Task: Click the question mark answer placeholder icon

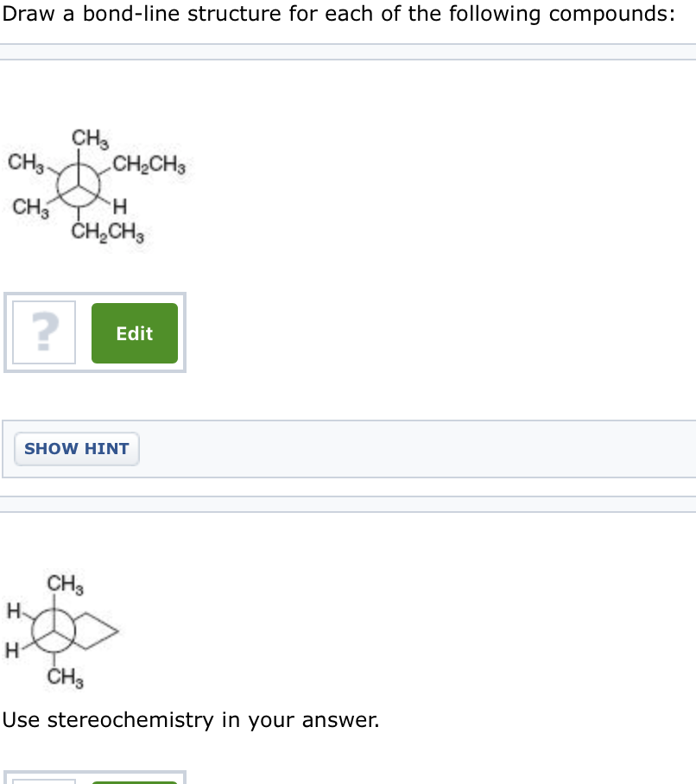Action: point(44,332)
